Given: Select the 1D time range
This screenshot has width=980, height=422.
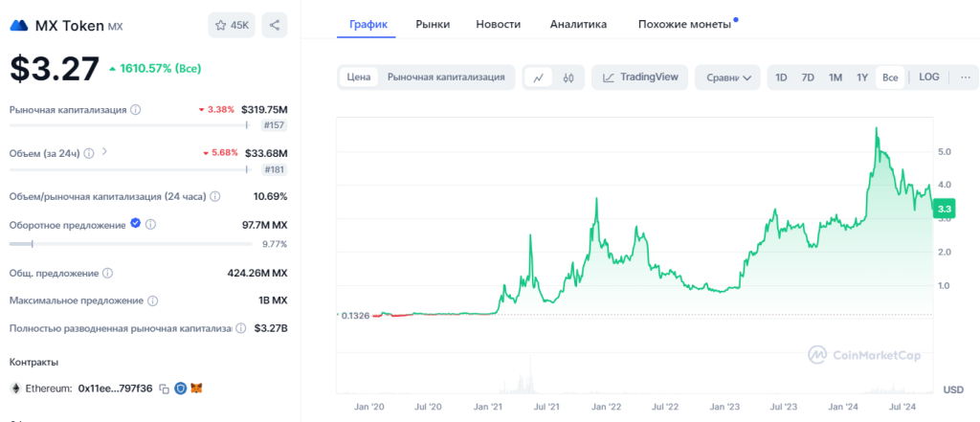Looking at the screenshot, I should point(781,78).
